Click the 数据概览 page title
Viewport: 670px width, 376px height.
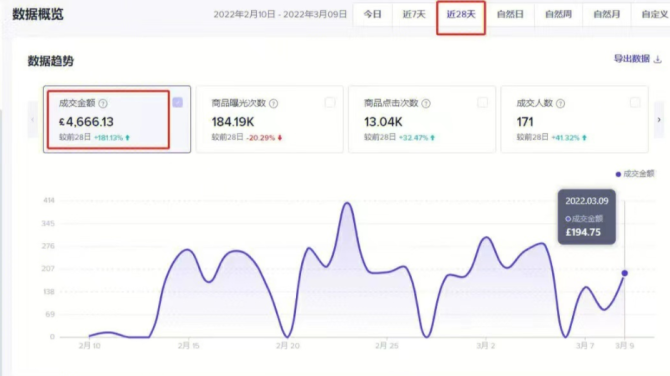point(38,15)
